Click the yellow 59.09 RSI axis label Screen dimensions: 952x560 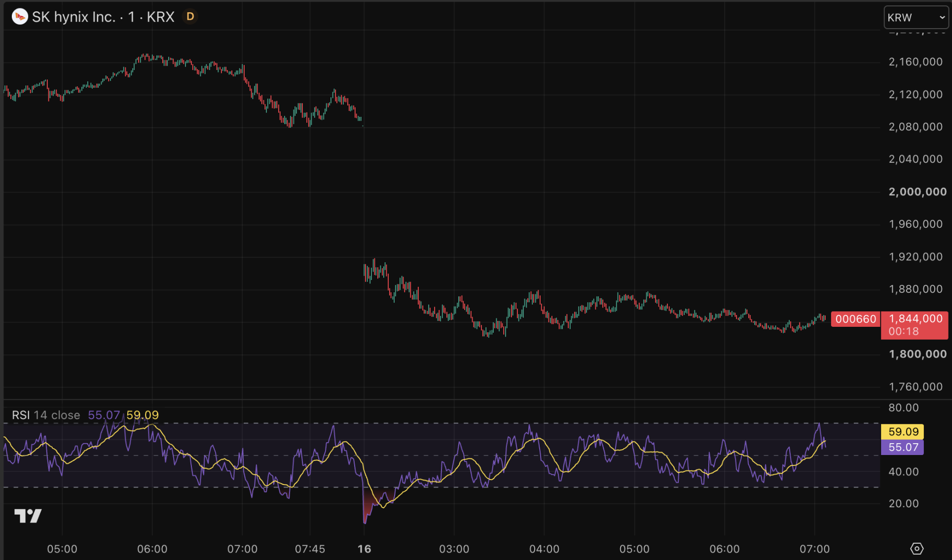click(x=902, y=432)
